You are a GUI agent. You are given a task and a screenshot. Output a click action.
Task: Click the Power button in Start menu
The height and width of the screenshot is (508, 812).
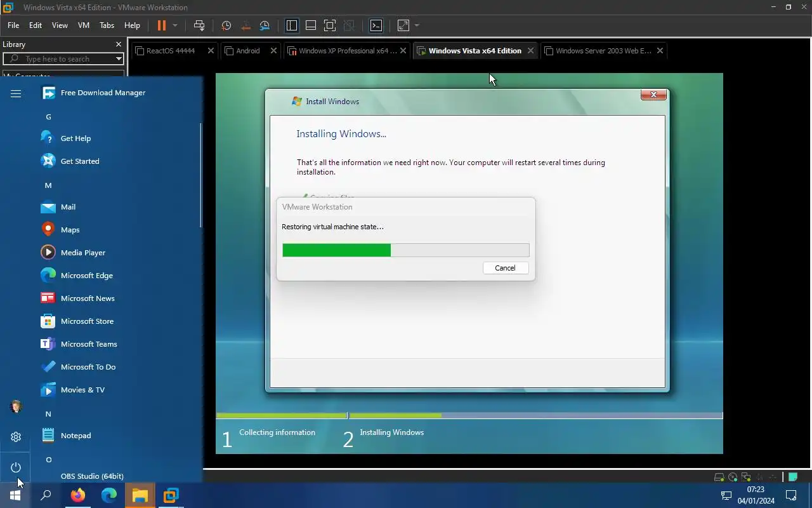coord(16,467)
